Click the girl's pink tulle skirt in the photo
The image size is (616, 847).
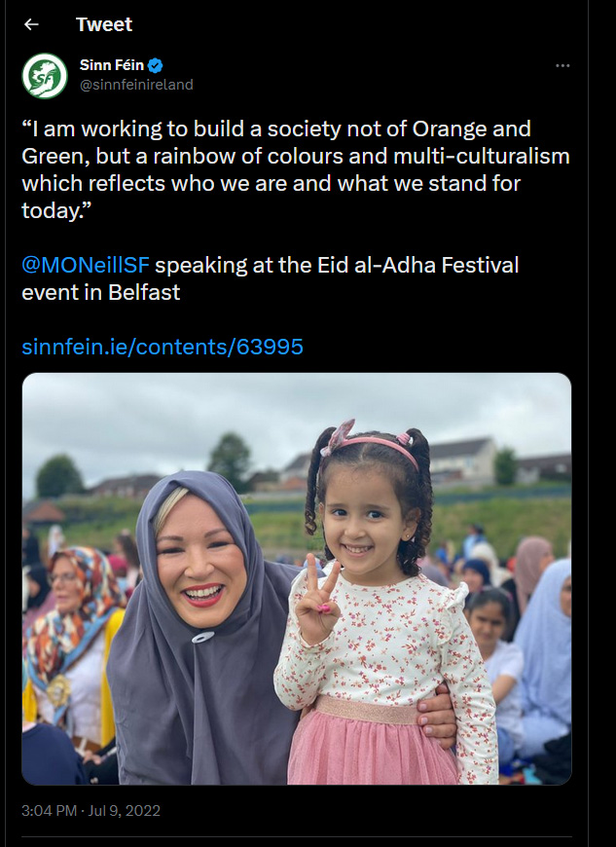(373, 743)
